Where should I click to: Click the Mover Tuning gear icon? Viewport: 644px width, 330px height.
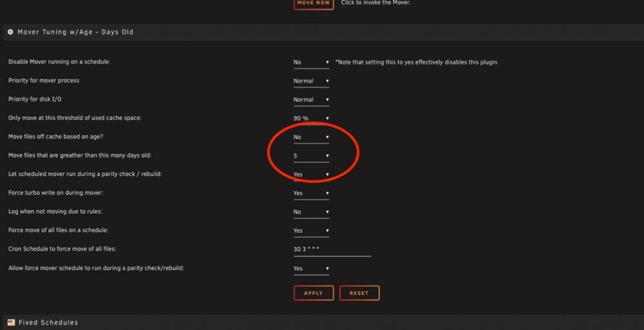click(11, 32)
